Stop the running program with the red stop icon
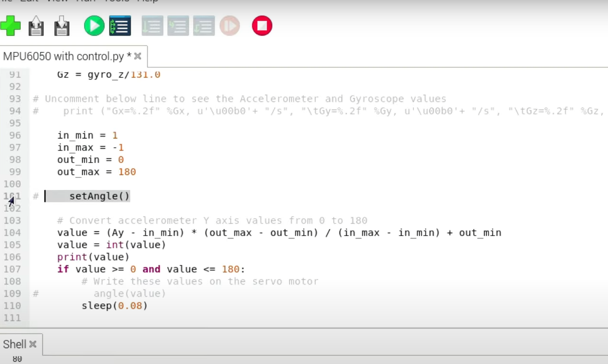 pyautogui.click(x=261, y=25)
